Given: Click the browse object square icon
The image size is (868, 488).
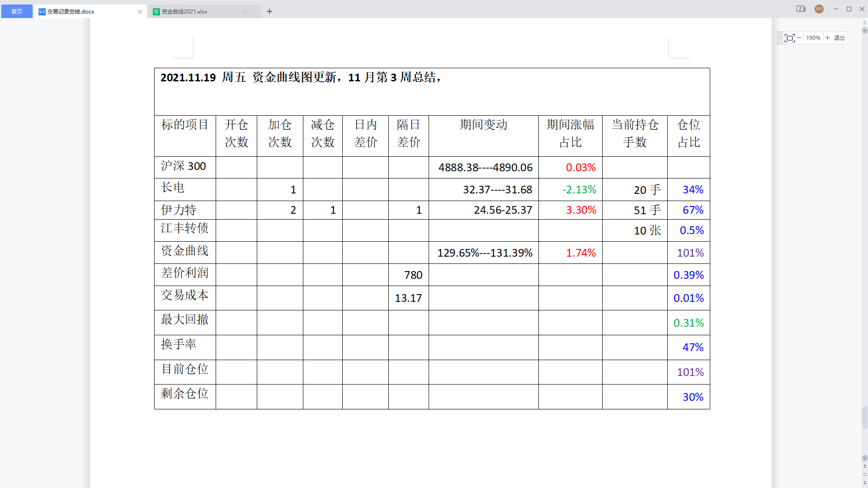Looking at the screenshot, I should (864, 474).
